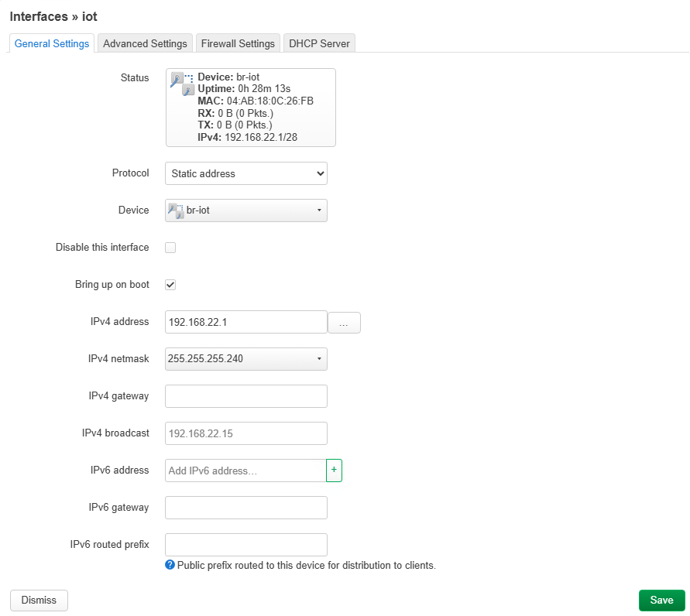The image size is (690, 616).
Task: Click the bridge device icon in Status box
Action: tap(182, 84)
